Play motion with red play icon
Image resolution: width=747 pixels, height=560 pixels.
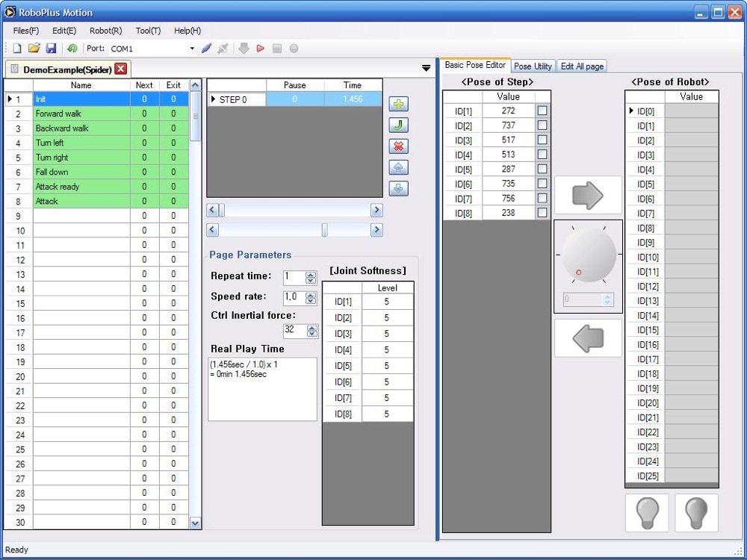(260, 48)
